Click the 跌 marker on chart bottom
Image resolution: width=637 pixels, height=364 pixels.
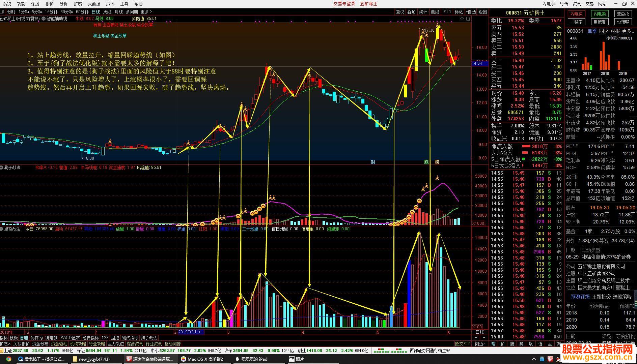point(426,162)
